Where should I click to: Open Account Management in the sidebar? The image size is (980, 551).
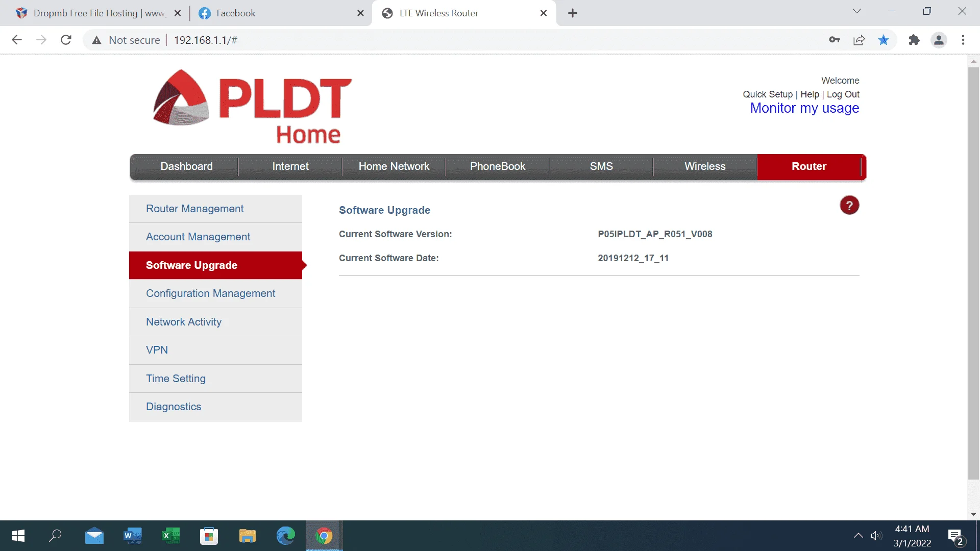(x=215, y=237)
